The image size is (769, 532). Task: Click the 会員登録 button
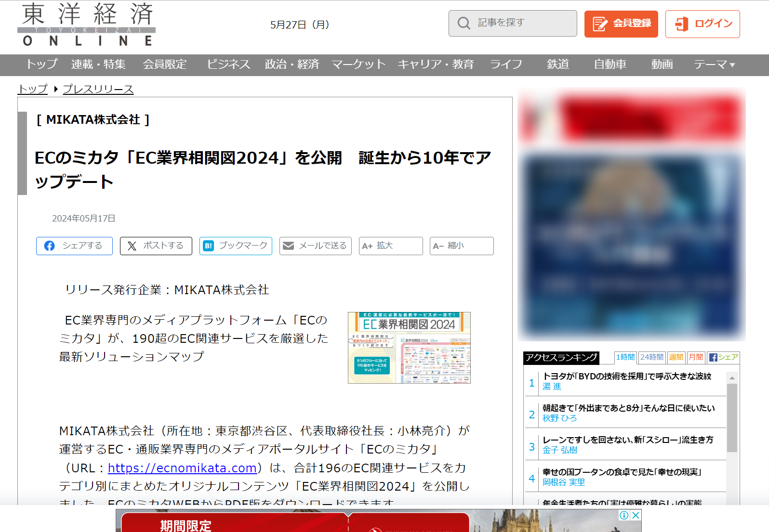tap(621, 24)
